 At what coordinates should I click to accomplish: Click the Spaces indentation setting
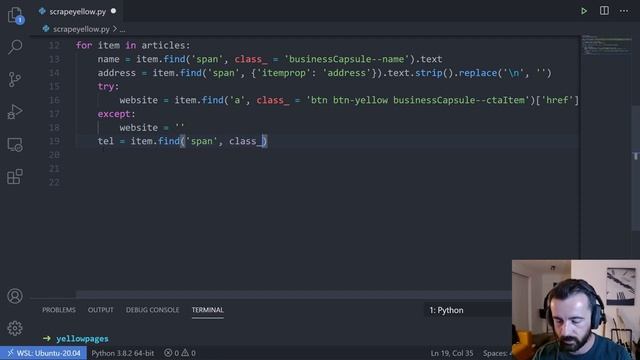tap(497, 353)
